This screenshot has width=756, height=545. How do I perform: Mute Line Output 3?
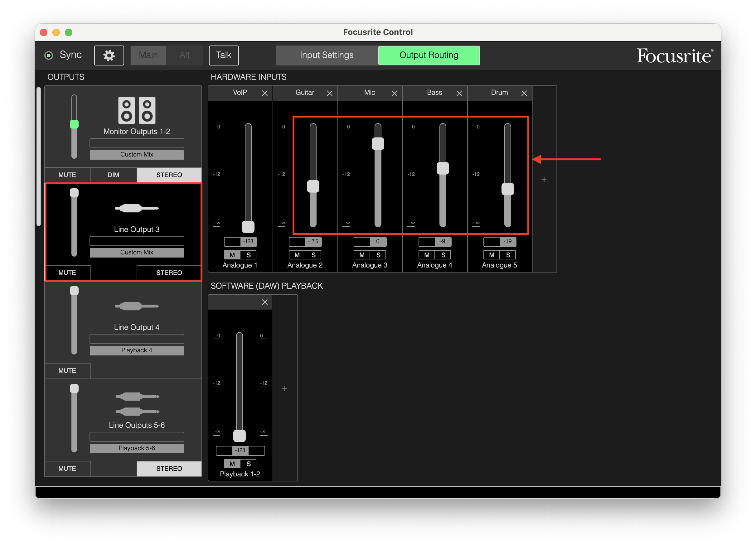(67, 273)
